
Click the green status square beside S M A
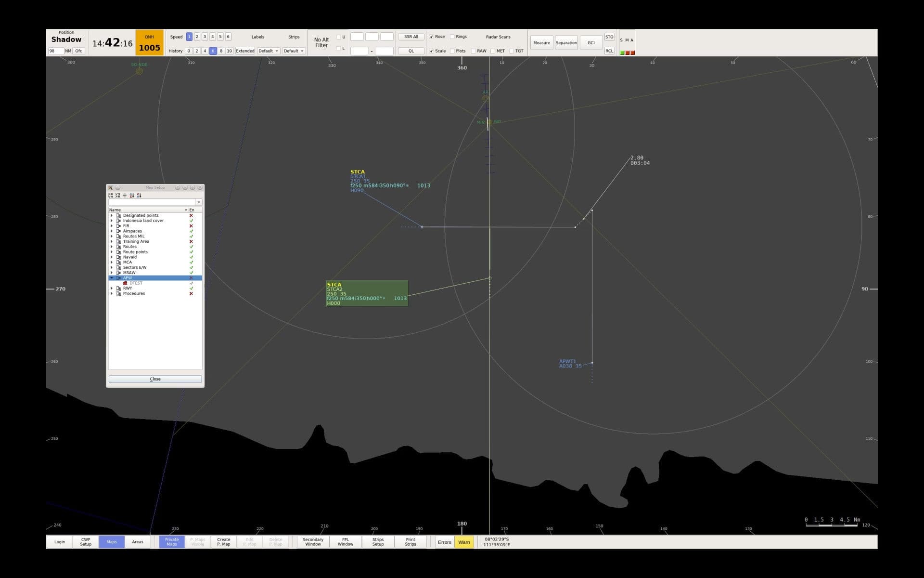pyautogui.click(x=621, y=52)
